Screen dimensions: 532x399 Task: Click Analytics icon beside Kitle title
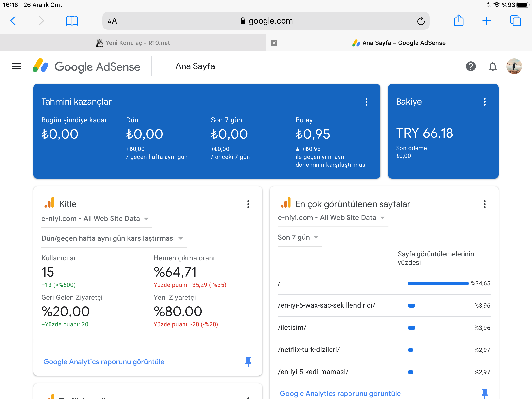(x=49, y=202)
